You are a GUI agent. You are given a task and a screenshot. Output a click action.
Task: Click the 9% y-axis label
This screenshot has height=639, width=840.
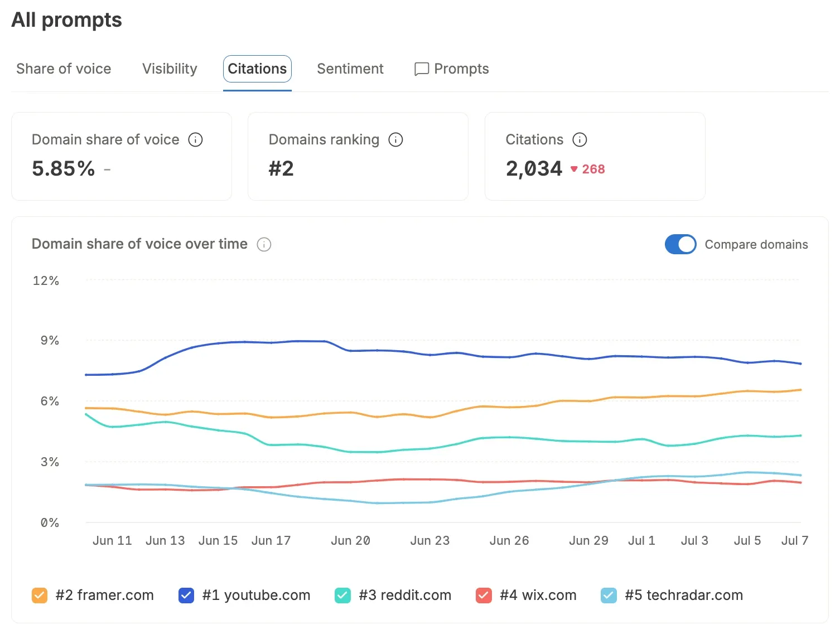click(50, 340)
